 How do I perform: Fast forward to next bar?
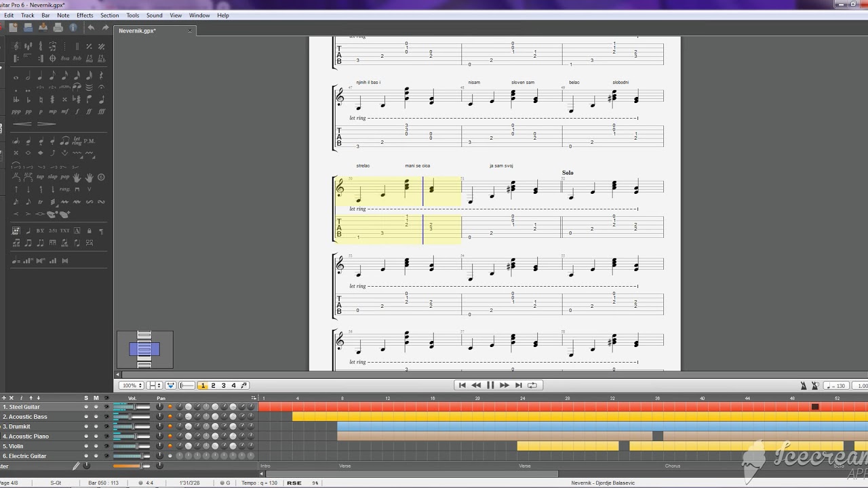coord(504,385)
